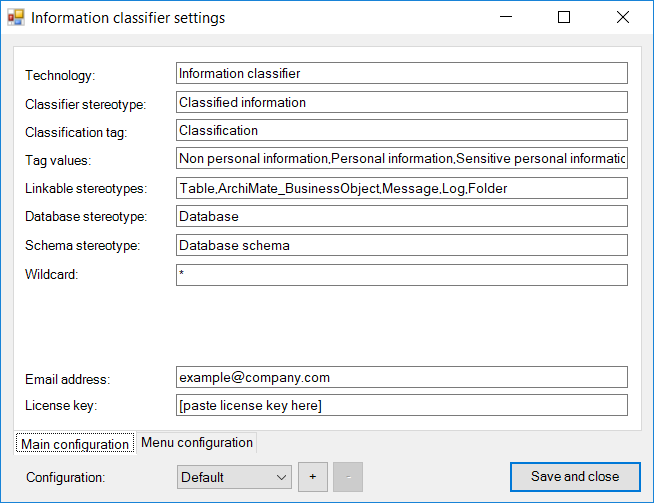Click the Wildcard input field
This screenshot has height=503, width=654.
(x=401, y=274)
